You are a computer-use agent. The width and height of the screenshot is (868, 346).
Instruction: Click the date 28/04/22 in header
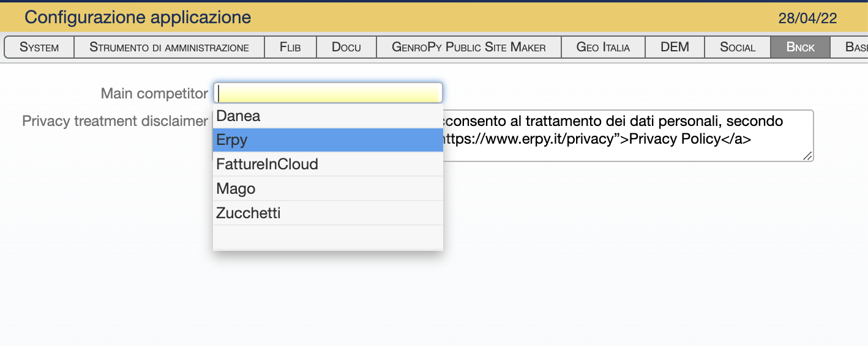(807, 18)
